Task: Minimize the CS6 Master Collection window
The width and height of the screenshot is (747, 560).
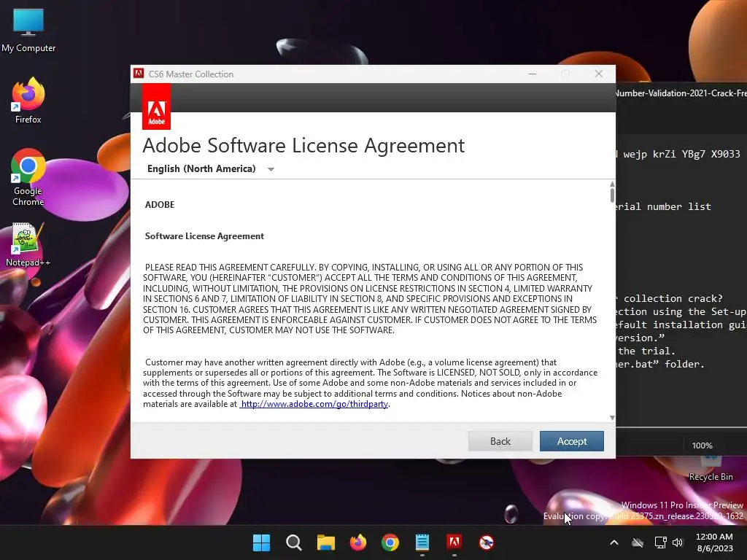Action: [533, 74]
